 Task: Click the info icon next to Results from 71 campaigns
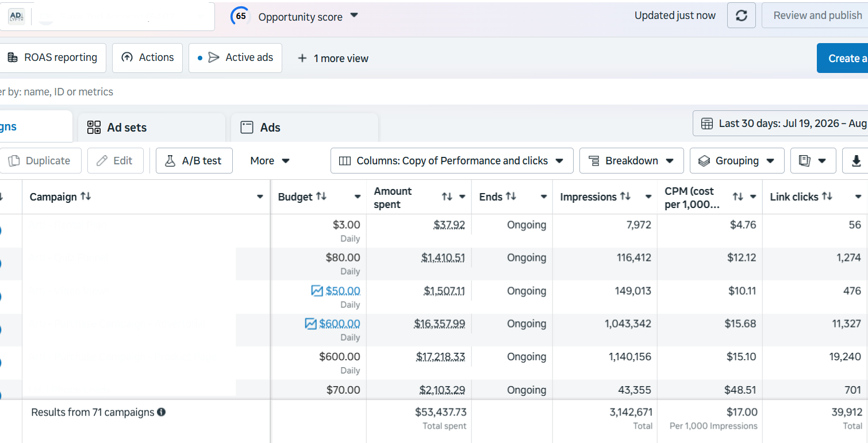[162, 412]
